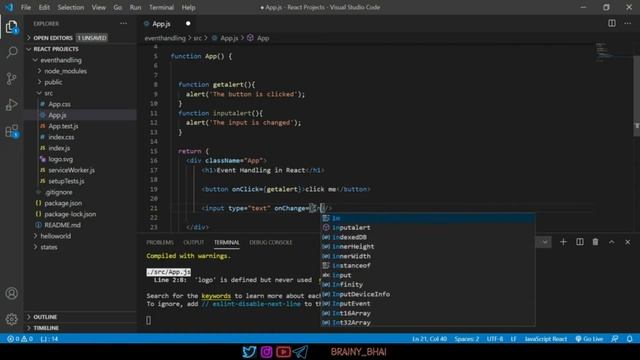Open errors and warnings status indicator
This screenshot has height=360, width=640.
(20, 339)
